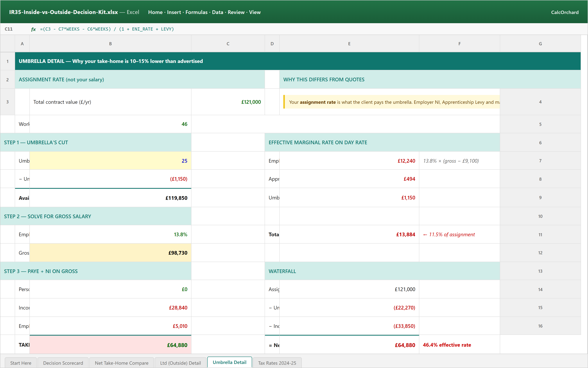Screen dimensions: 588x368
Task: Click the ASSIGNMENT RATE section heading
Action: (x=140, y=80)
